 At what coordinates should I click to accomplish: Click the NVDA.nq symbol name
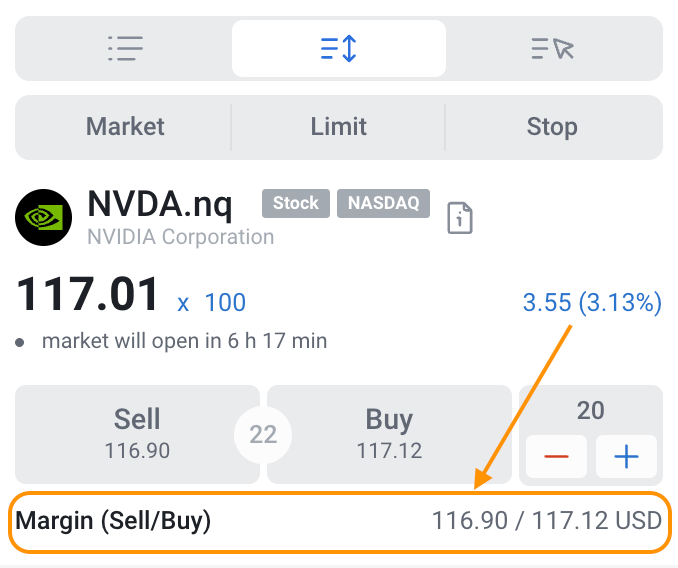pyautogui.click(x=160, y=205)
